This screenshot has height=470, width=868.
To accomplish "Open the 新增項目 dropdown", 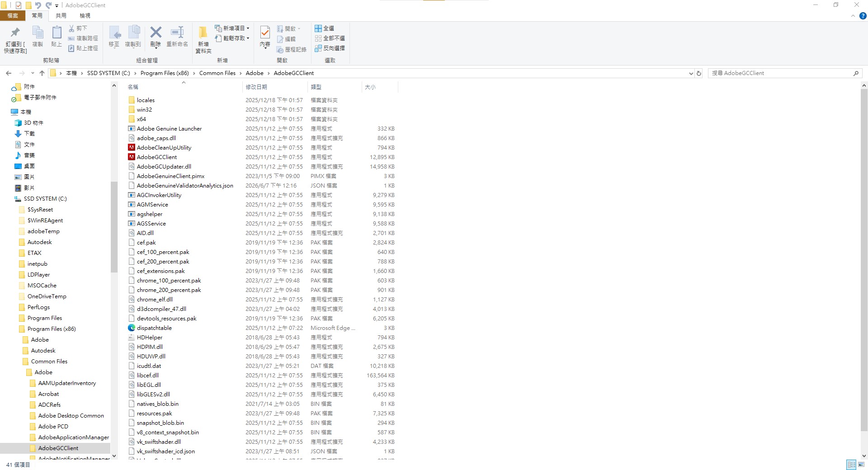I will 232,28.
